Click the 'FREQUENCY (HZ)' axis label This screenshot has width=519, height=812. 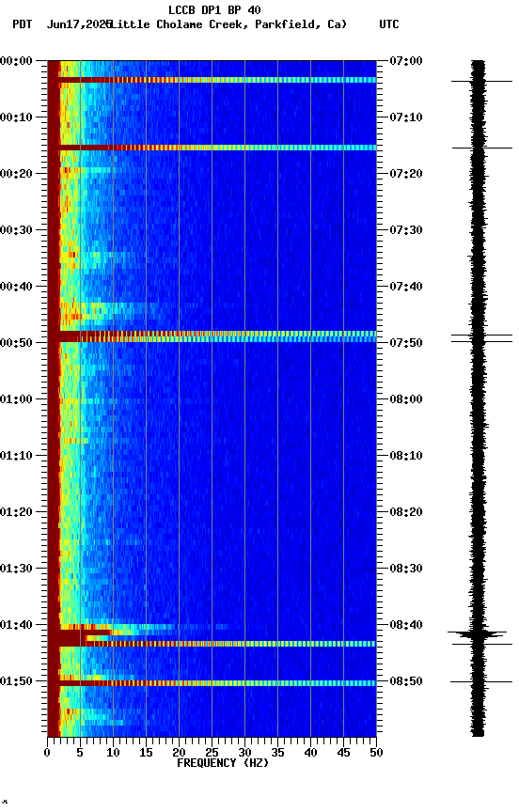[223, 763]
